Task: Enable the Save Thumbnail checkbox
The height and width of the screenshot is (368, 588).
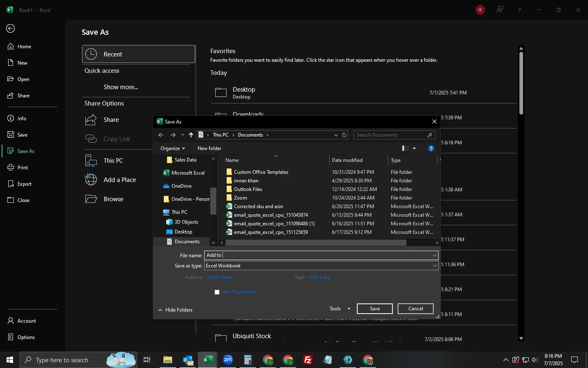Action: pyautogui.click(x=217, y=292)
